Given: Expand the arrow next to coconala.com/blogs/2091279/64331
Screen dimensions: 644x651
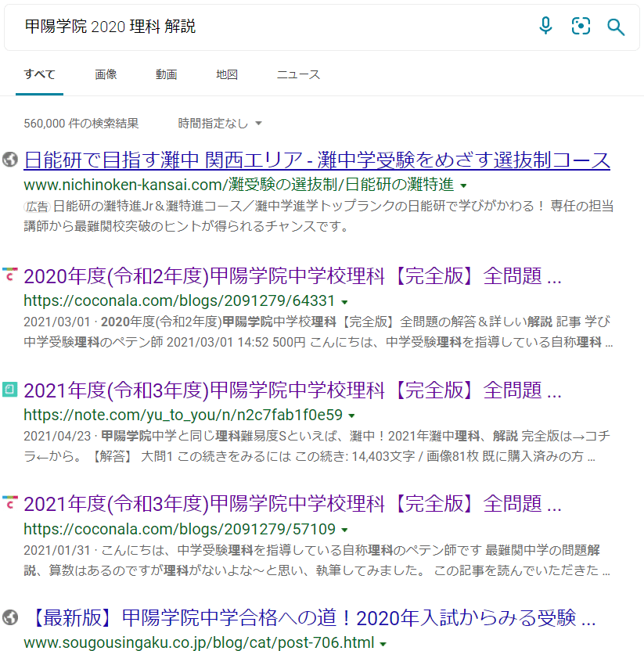Looking at the screenshot, I should click(x=344, y=302).
